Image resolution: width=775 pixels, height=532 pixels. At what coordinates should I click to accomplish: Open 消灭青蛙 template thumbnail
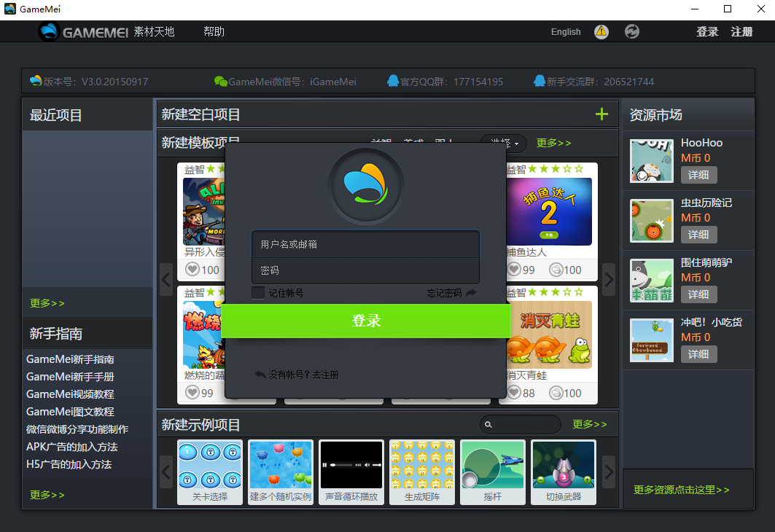click(x=549, y=335)
